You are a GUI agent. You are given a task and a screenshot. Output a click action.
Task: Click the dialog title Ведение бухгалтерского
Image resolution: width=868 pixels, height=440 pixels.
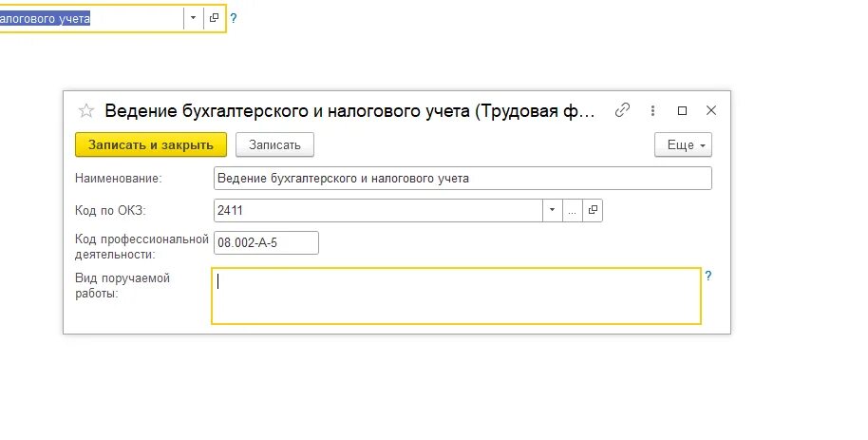(349, 111)
